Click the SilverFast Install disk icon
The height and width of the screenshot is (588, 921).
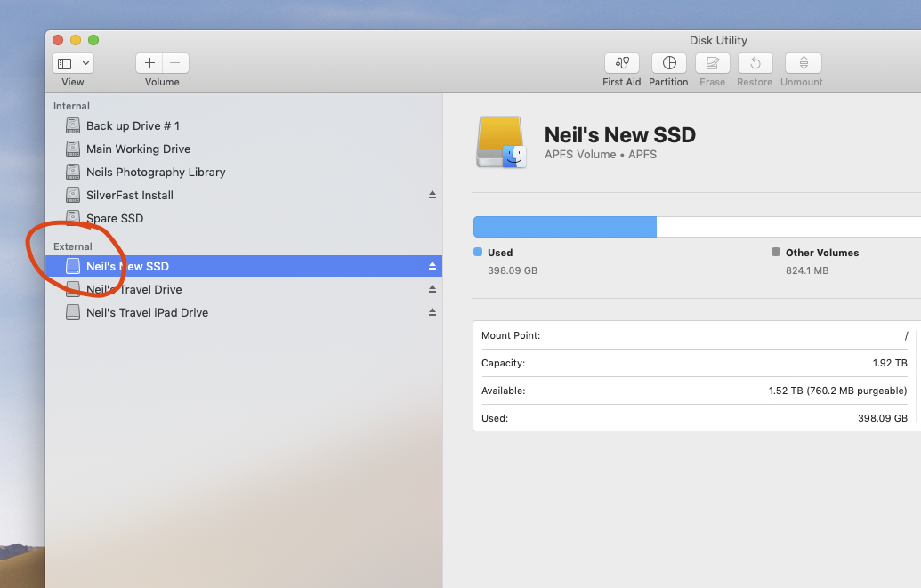(x=73, y=195)
